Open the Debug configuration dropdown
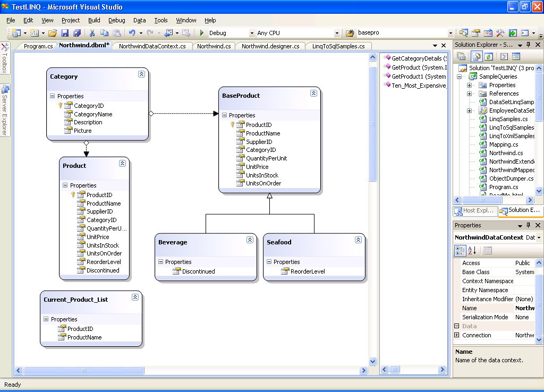Viewport: 544px width, 392px height. pyautogui.click(x=252, y=33)
